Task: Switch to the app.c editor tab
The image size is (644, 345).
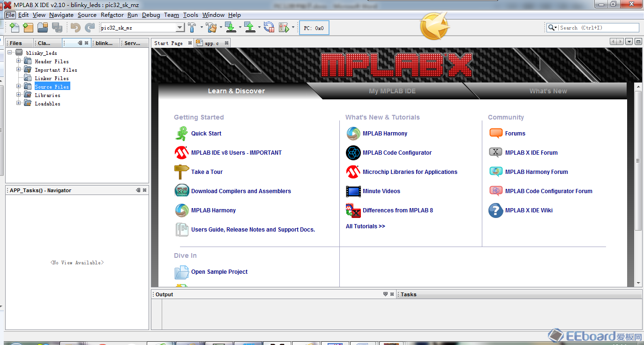Action: [212, 43]
